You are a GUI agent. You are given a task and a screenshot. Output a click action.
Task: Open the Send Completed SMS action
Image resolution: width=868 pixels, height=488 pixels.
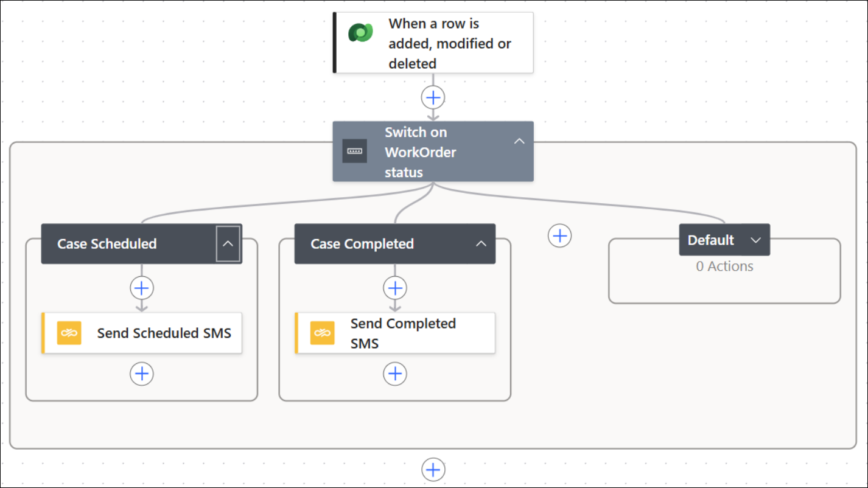[x=395, y=333]
